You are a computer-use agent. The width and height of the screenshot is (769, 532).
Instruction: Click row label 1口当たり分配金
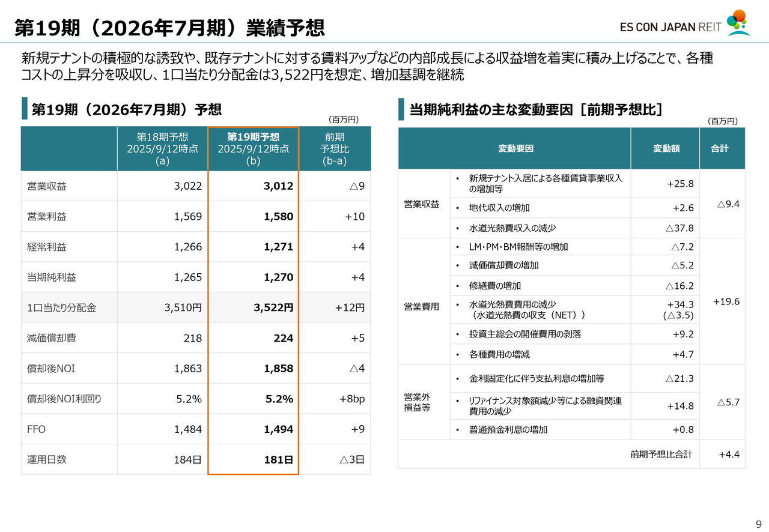61,308
